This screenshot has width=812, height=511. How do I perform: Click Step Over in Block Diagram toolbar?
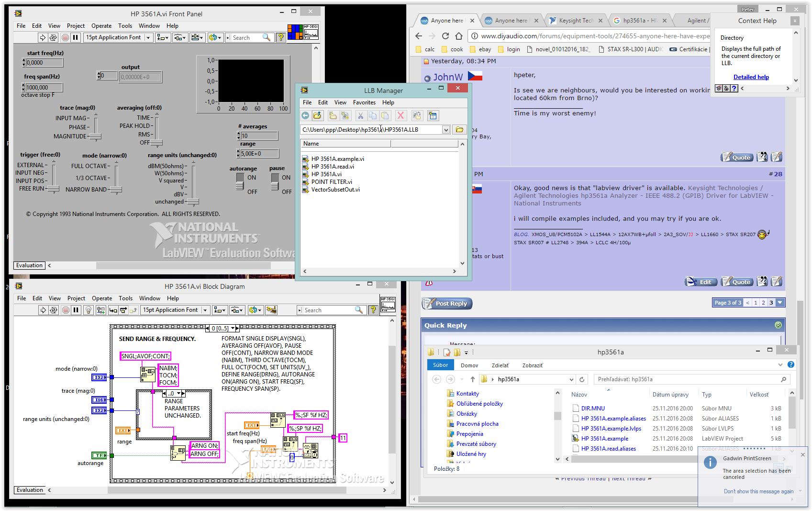pyautogui.click(x=123, y=310)
